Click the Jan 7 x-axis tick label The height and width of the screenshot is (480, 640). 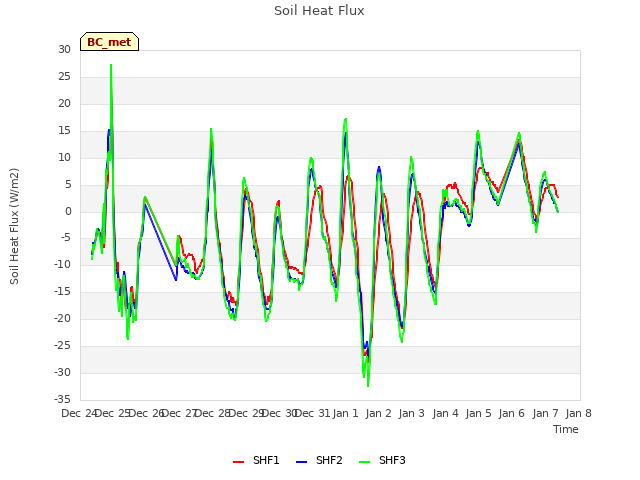tap(545, 413)
